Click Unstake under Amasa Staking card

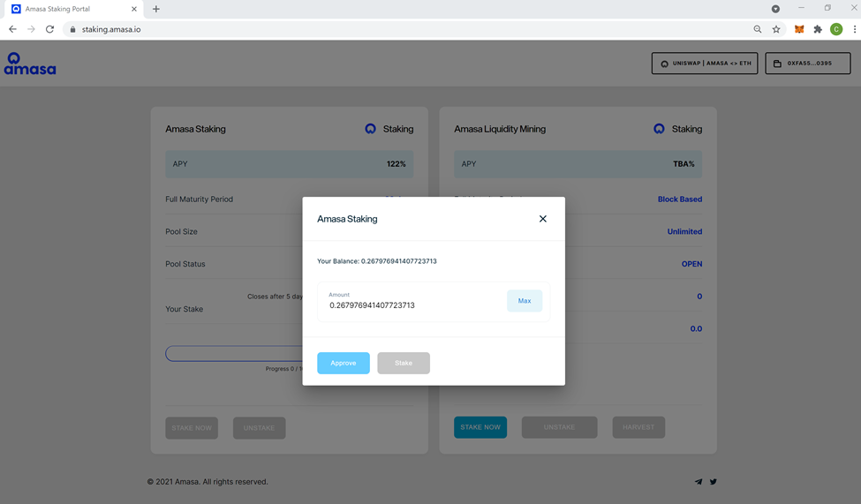259,428
